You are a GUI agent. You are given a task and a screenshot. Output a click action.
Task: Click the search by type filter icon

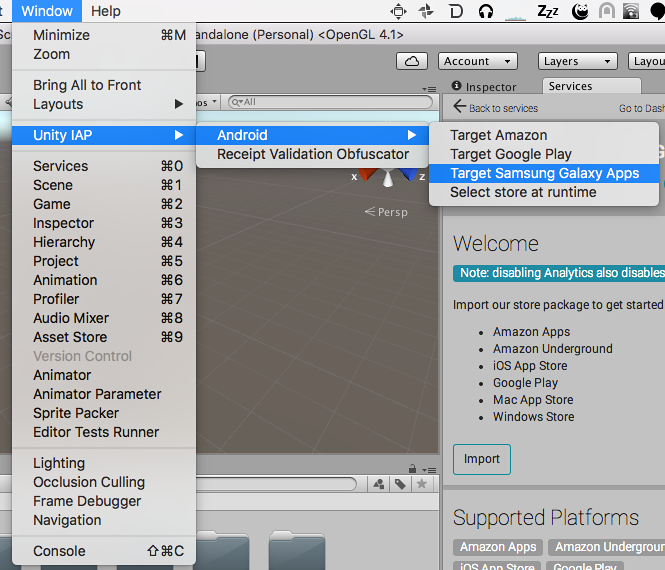tap(379, 484)
